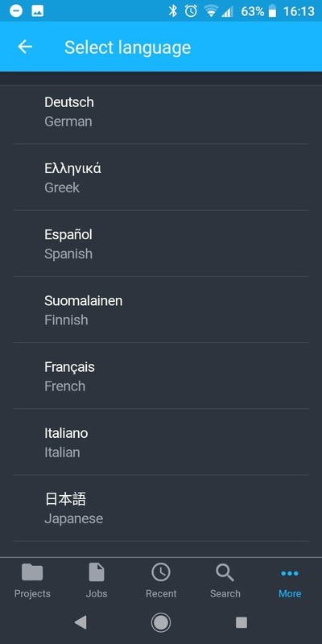Choose Français French option
This screenshot has height=644, width=322.
[x=161, y=376]
